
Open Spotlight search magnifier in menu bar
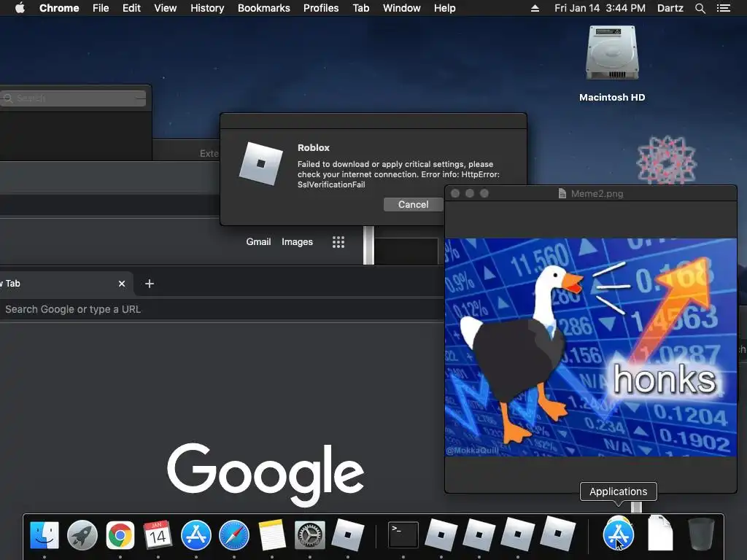[700, 8]
